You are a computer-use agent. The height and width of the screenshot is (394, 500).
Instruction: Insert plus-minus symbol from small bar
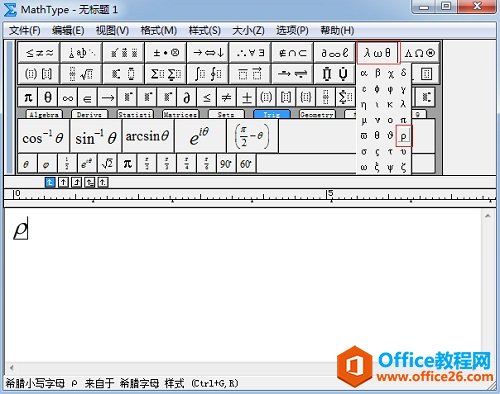246,98
